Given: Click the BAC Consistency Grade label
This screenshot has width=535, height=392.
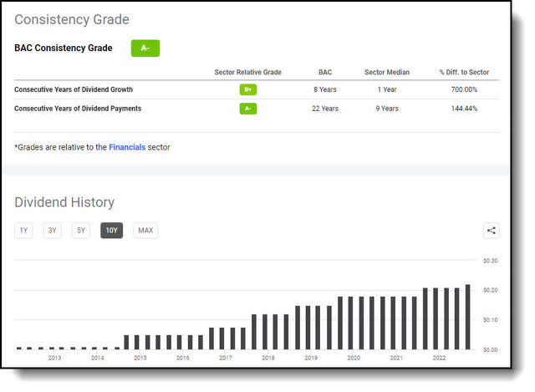Looking at the screenshot, I should click(64, 48).
